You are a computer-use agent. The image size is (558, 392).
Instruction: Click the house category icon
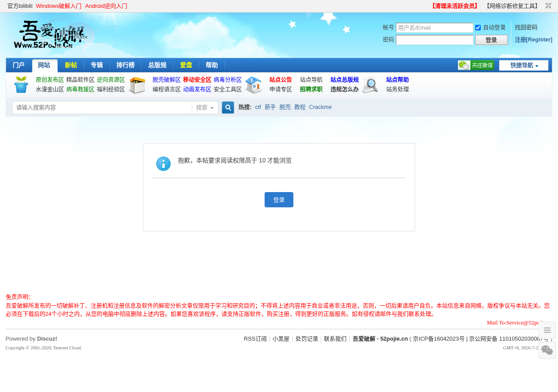254,85
